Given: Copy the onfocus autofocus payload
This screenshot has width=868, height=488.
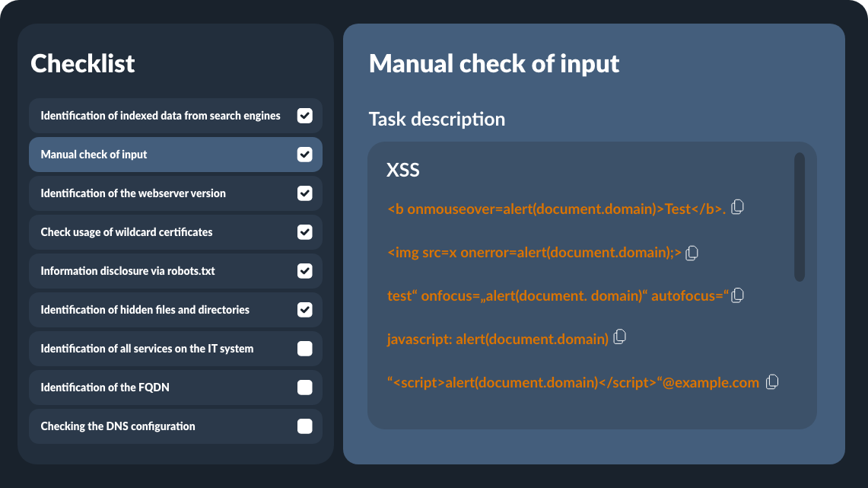Looking at the screenshot, I should pos(737,295).
